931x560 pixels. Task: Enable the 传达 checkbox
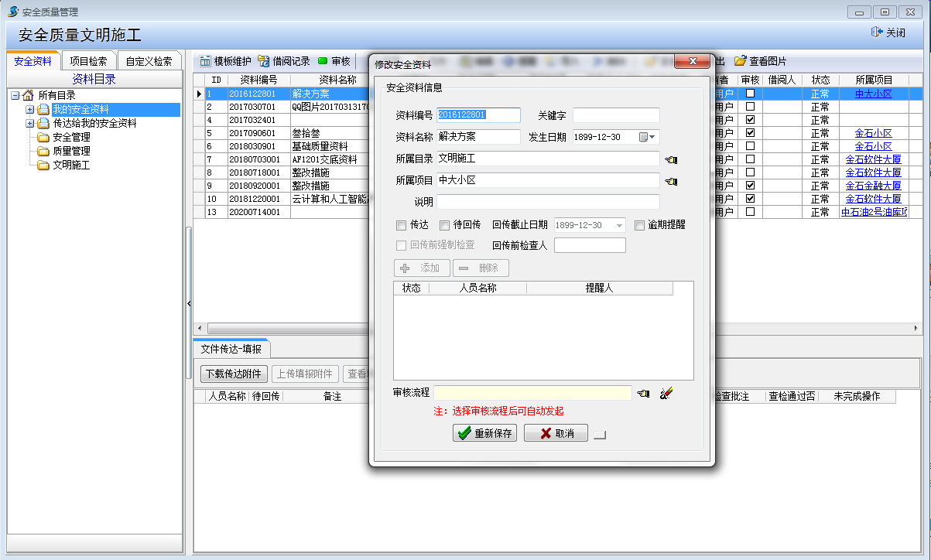pos(401,226)
